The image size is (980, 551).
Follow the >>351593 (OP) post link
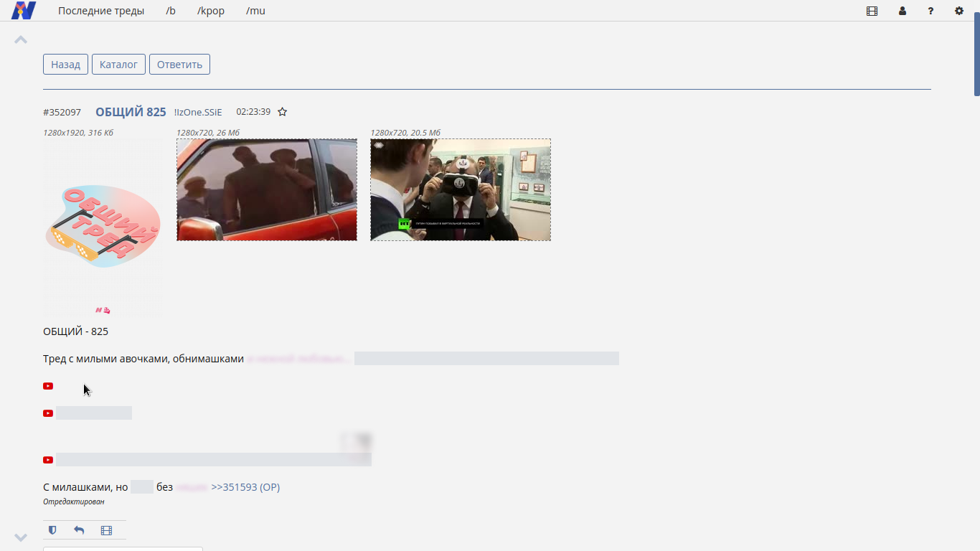(245, 487)
